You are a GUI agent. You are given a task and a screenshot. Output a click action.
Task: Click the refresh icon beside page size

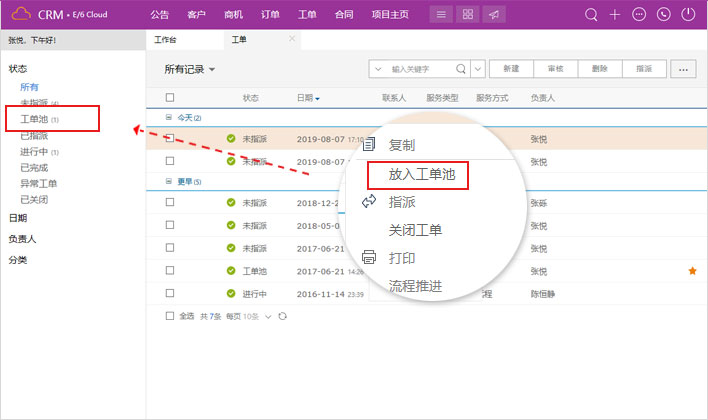click(283, 316)
